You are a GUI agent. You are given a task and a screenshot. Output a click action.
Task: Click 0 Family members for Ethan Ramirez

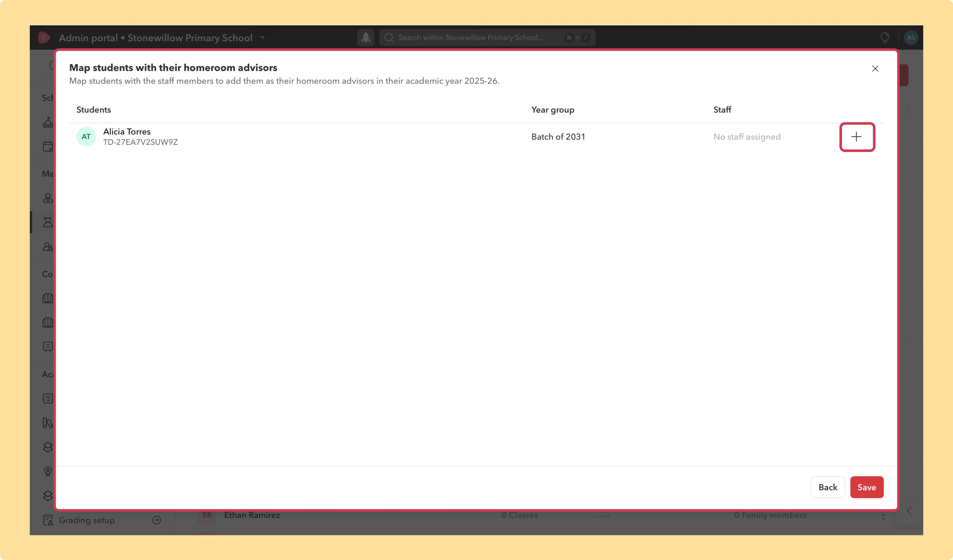pos(770,515)
